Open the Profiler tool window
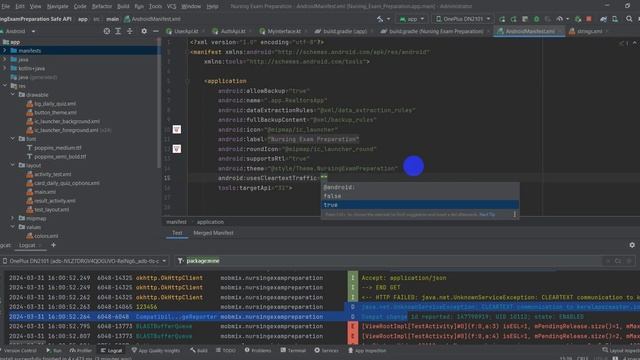640x360 pixels. (81, 350)
